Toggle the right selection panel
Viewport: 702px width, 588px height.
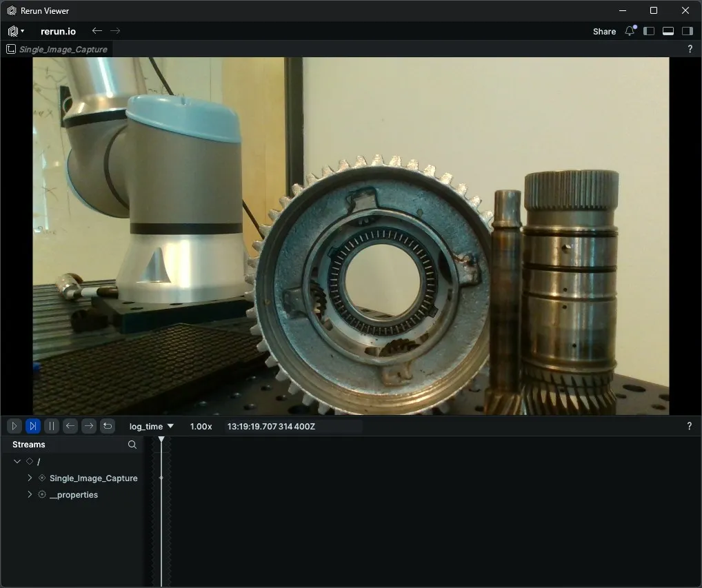pyautogui.click(x=687, y=31)
